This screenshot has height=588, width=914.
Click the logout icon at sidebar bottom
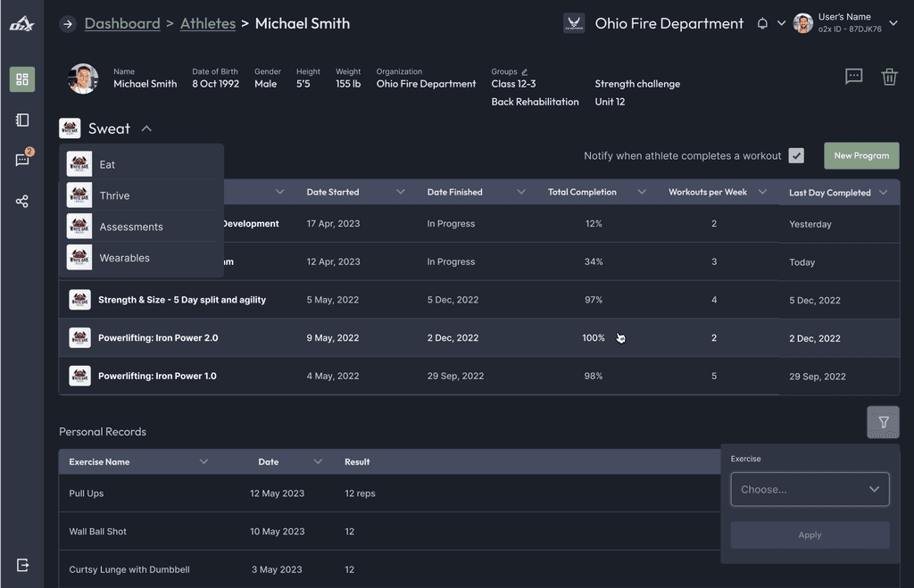[x=22, y=565]
